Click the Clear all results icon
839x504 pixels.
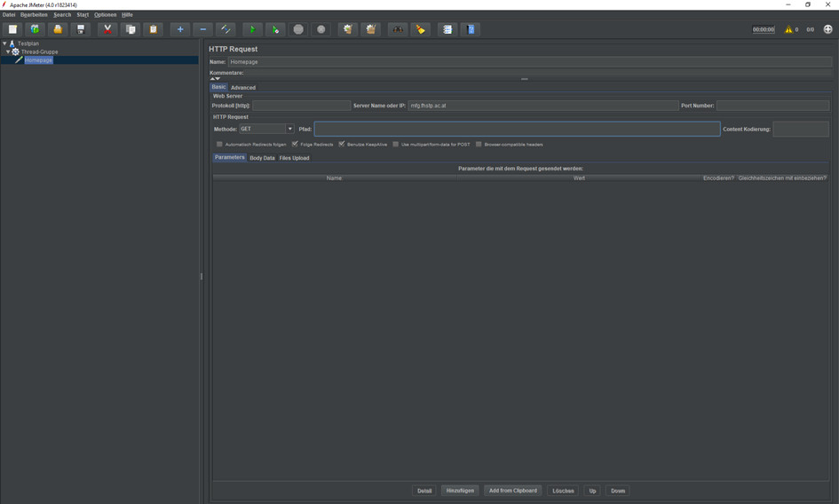(x=371, y=29)
